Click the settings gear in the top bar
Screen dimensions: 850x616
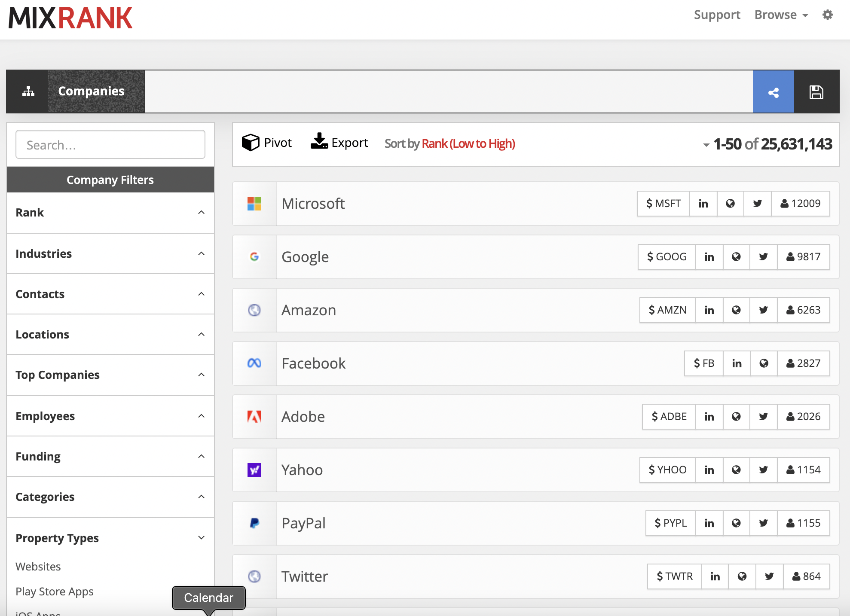tap(827, 14)
